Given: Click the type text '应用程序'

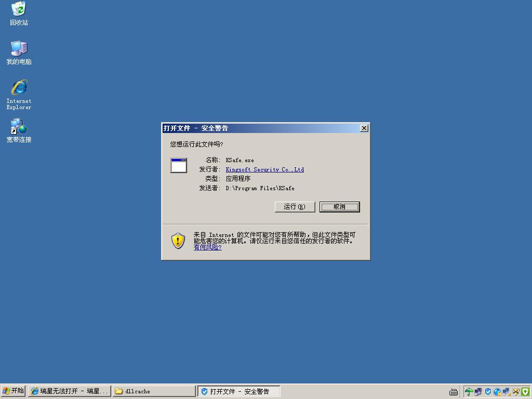Looking at the screenshot, I should click(x=238, y=179).
